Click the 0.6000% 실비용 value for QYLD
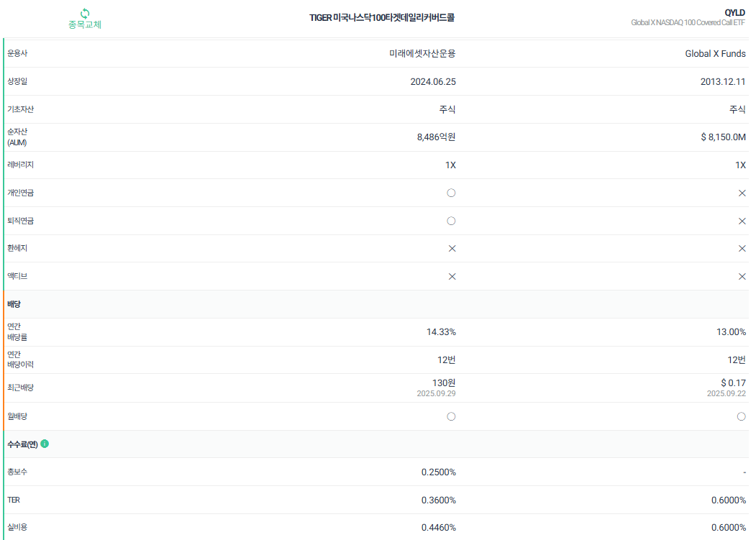 pyautogui.click(x=729, y=528)
